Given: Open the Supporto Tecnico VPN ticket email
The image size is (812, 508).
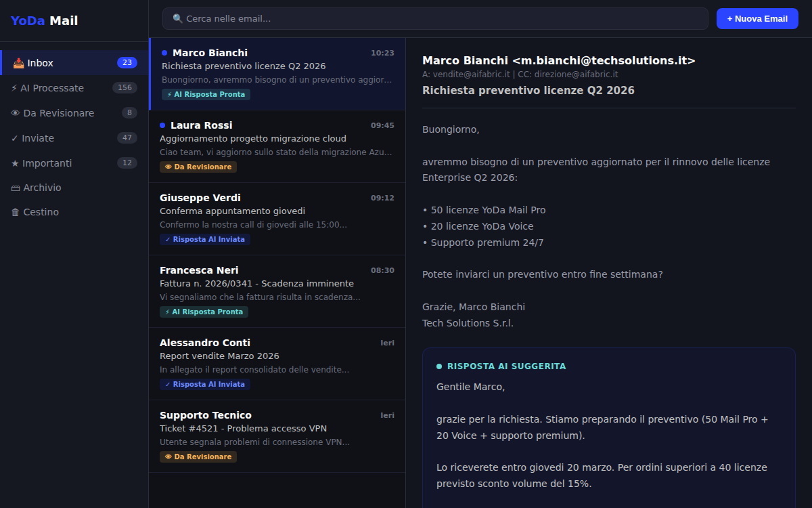Looking at the screenshot, I should 277,429.
